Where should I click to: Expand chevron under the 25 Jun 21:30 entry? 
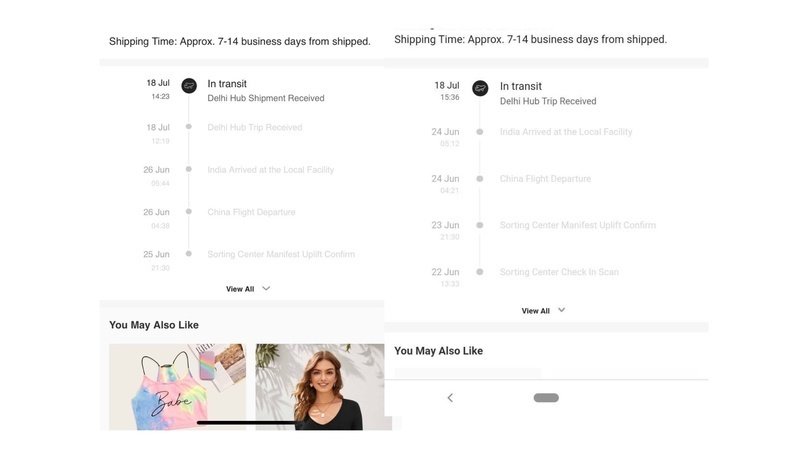click(266, 289)
